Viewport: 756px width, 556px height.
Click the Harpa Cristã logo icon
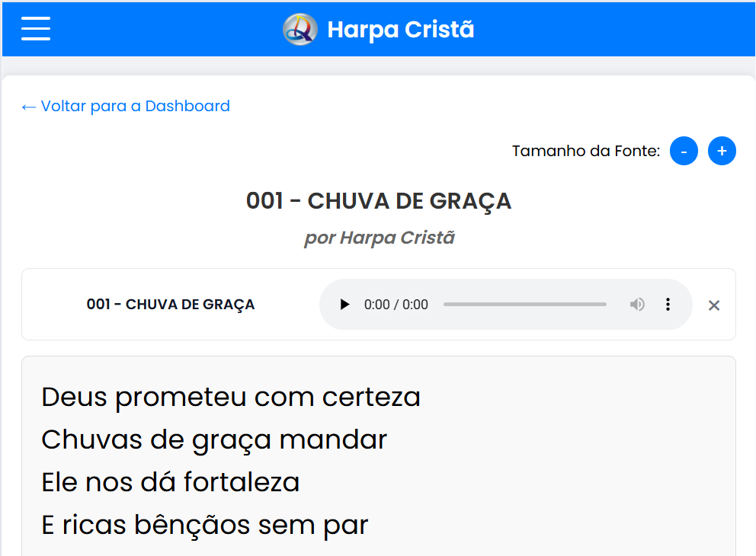(x=300, y=30)
